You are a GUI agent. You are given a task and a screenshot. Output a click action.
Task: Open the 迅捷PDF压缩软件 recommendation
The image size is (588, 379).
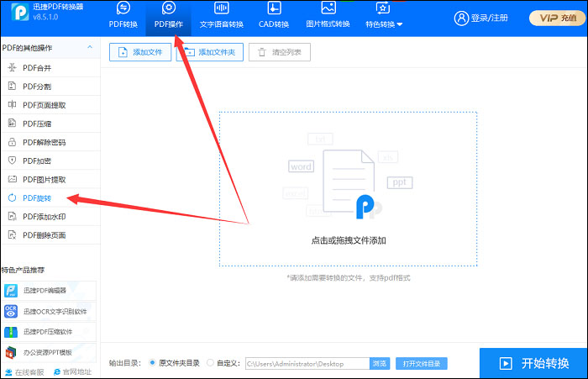pos(49,332)
